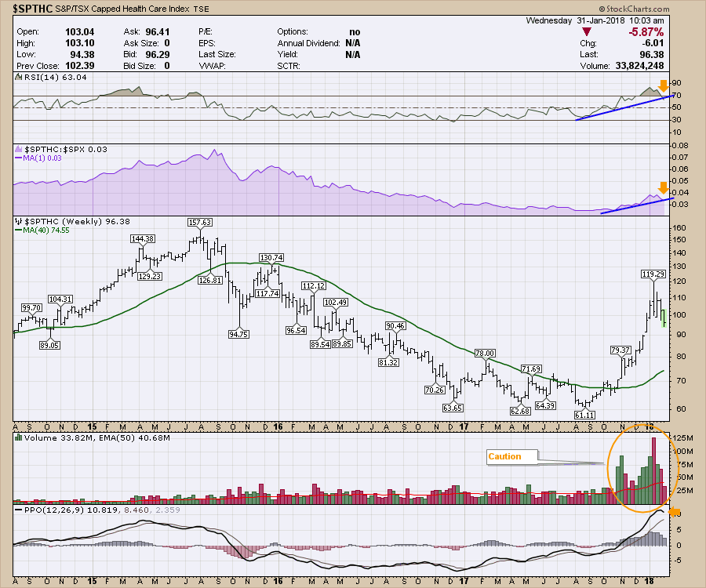The width and height of the screenshot is (706, 588).
Task: Click the 70.26 price label
Action: [x=435, y=390]
